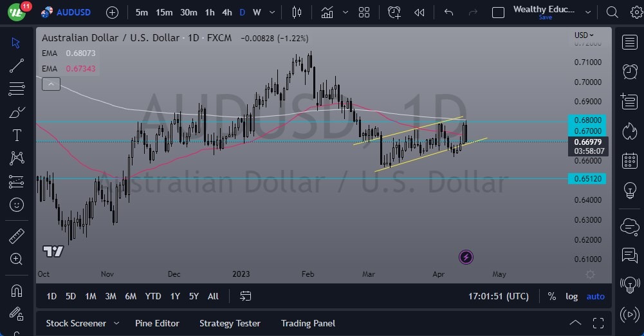Open the Stock Screener dropdown arrow
The width and height of the screenshot is (644, 336).
[x=116, y=323]
